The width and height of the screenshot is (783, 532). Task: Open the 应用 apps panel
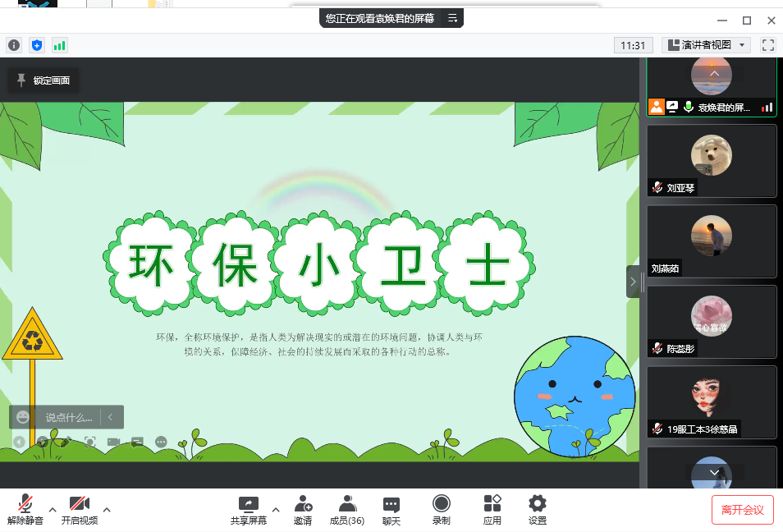pyautogui.click(x=492, y=510)
